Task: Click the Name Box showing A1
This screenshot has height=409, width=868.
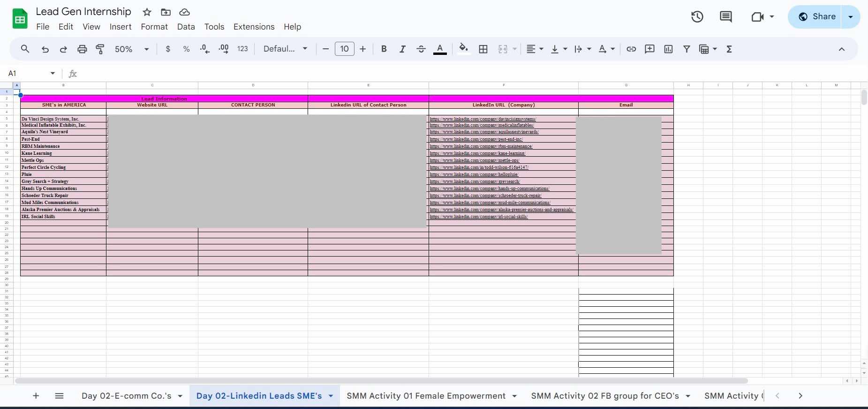Action: coord(31,73)
